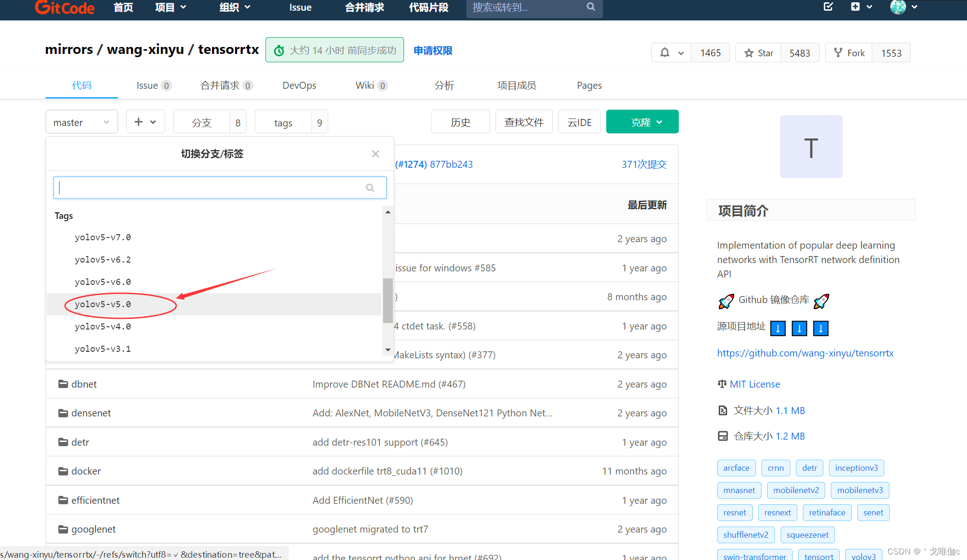Open the 项目成员 tab
Image resolution: width=967 pixels, height=560 pixels.
point(517,86)
